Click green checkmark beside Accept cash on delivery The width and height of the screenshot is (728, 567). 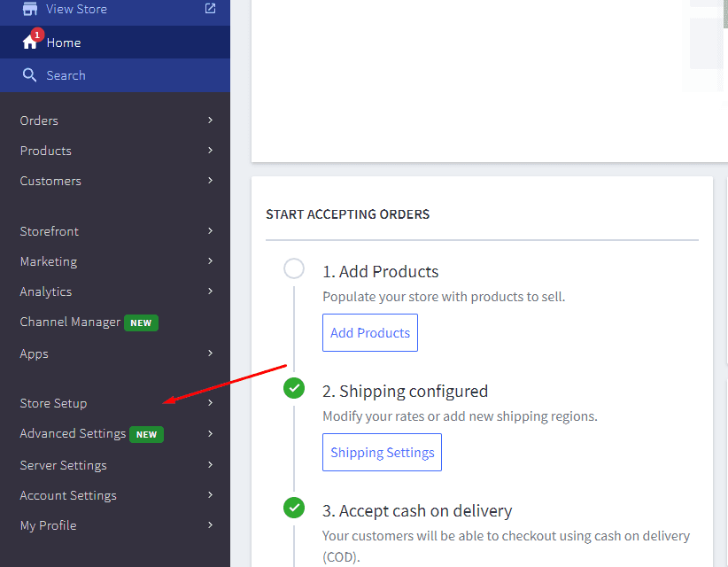[294, 508]
